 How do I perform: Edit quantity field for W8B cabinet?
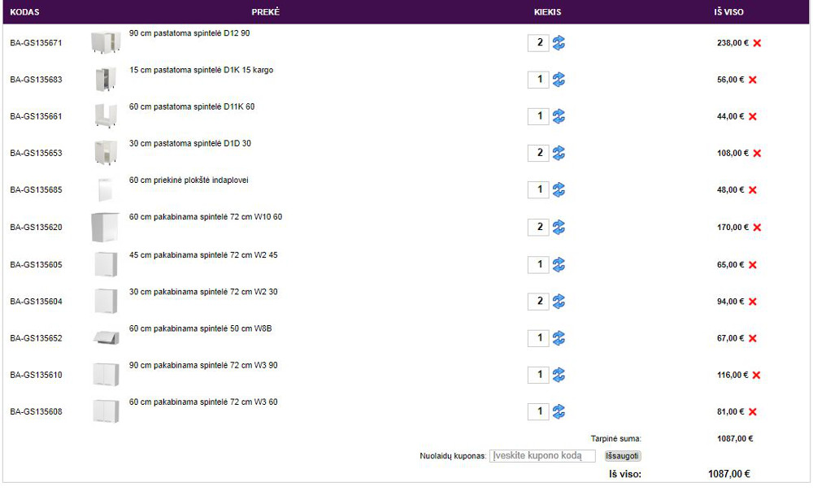tap(538, 338)
